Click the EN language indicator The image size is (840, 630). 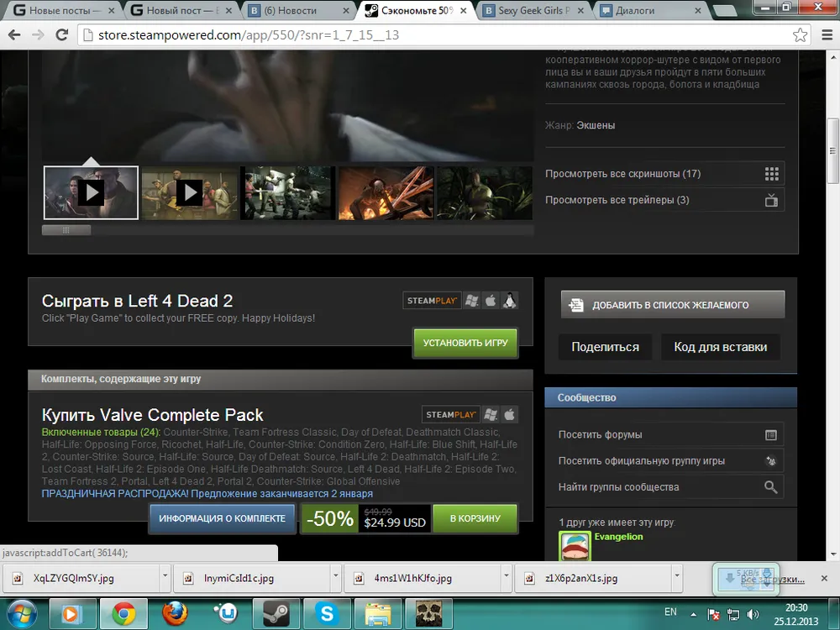(x=670, y=612)
